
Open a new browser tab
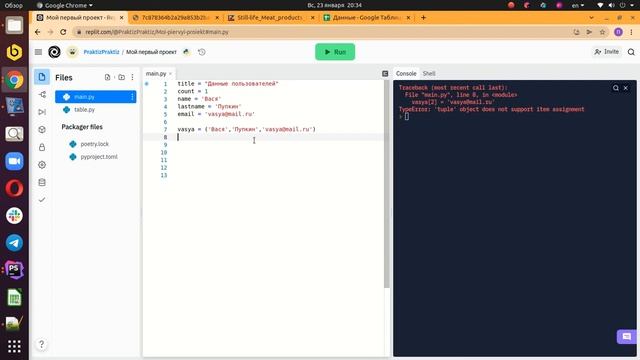(x=423, y=18)
